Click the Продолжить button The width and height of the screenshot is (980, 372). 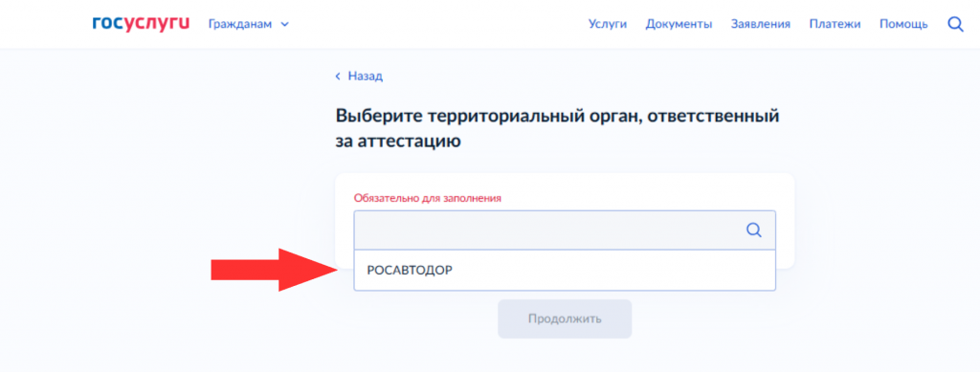click(565, 319)
